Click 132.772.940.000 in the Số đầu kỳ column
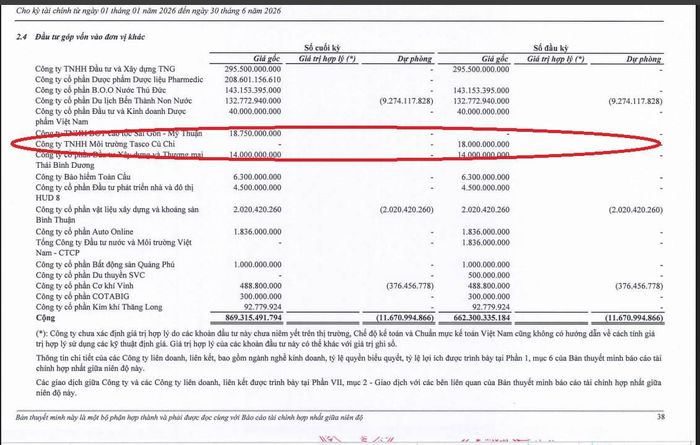 (481, 101)
